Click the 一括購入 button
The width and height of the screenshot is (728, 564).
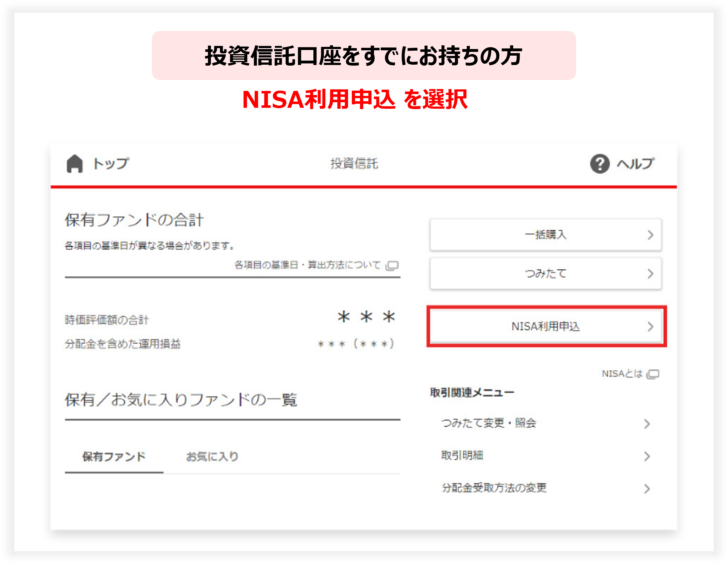545,235
